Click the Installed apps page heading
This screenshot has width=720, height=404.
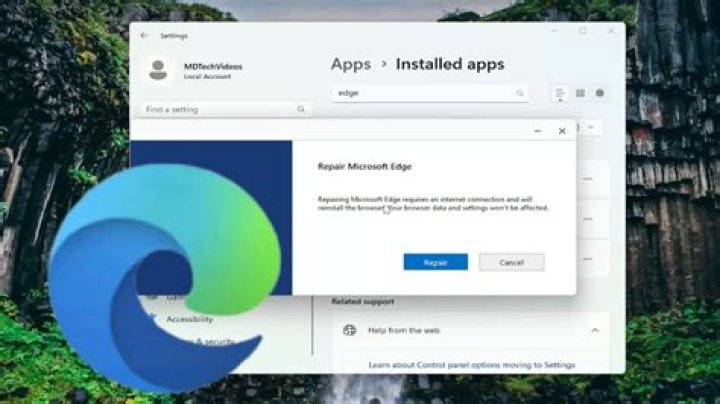[450, 64]
